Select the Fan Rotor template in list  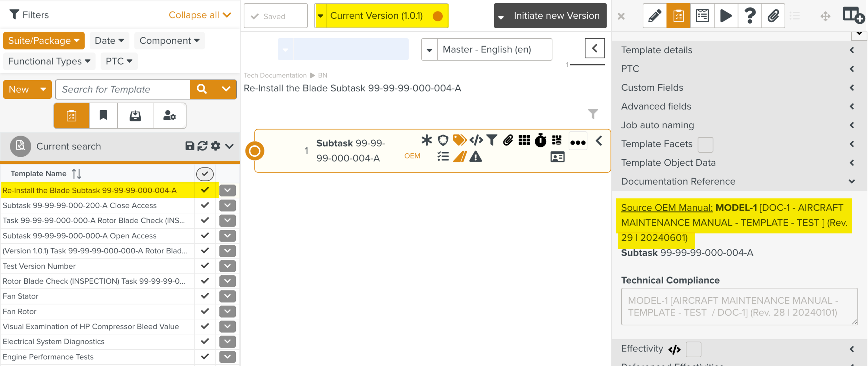20,311
